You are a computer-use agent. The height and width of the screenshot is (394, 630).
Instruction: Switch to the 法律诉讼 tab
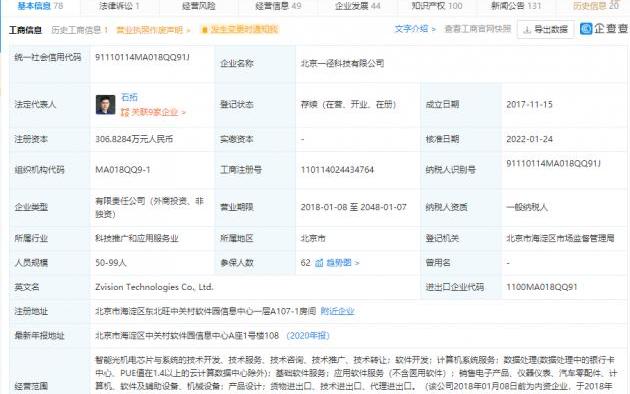click(x=119, y=6)
